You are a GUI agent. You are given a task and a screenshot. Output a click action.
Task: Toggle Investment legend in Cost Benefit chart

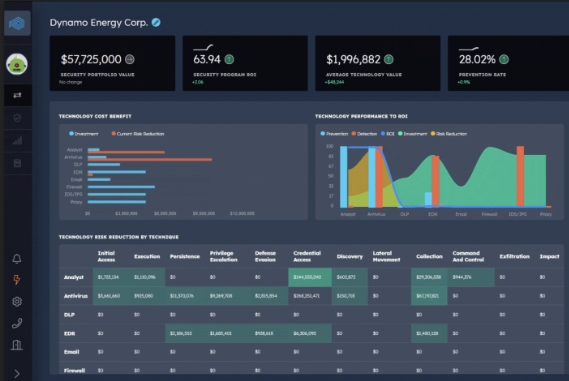pos(83,134)
